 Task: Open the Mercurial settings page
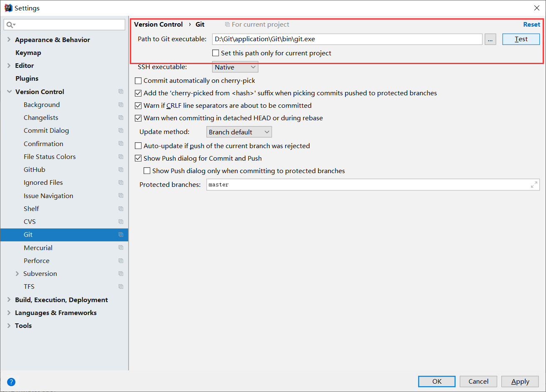click(x=38, y=248)
